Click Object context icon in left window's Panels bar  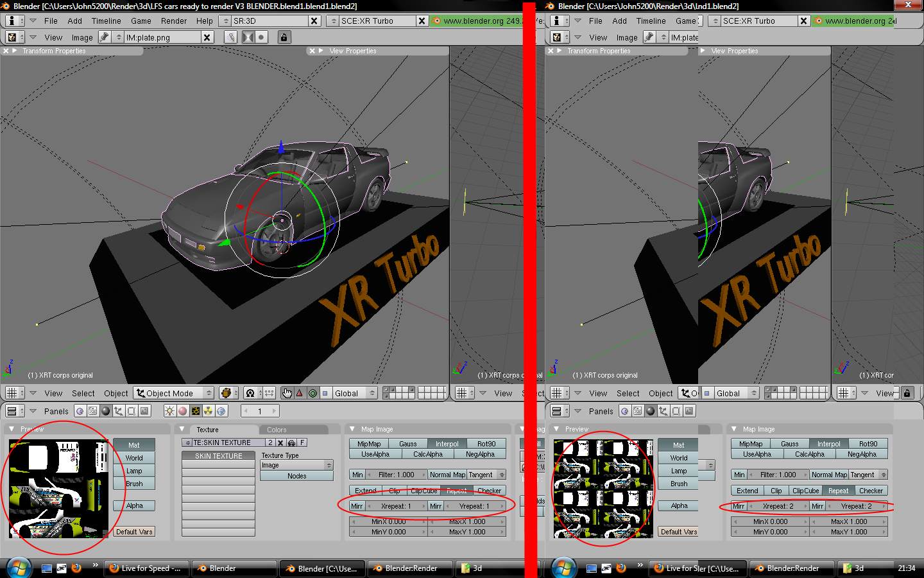point(119,411)
